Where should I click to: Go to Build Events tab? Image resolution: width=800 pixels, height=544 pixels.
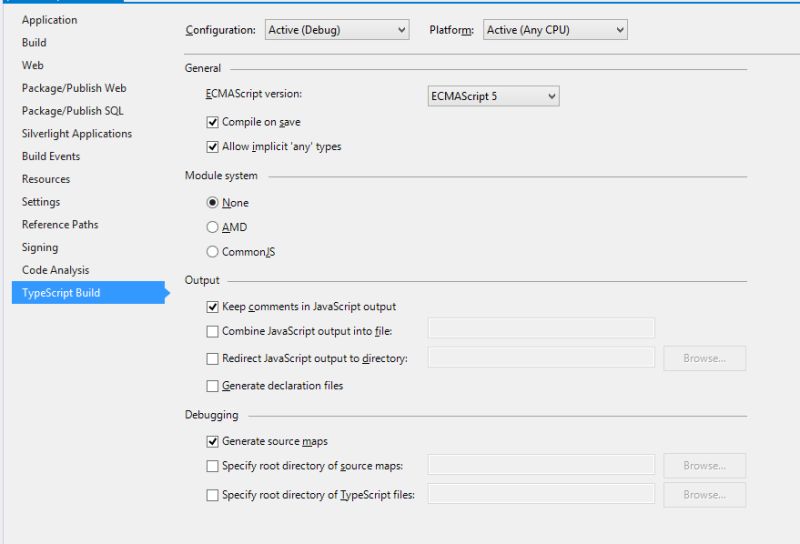[51, 156]
